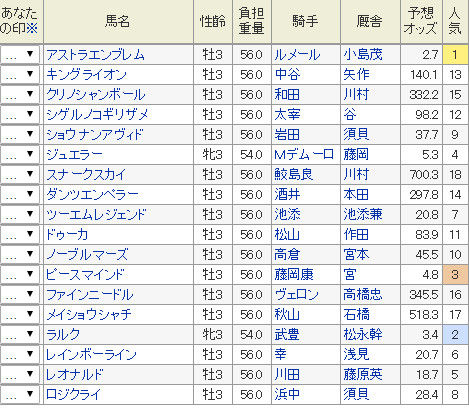Click the 予想オッズ column header
Screen dimensions: 469x408
pos(421,21)
